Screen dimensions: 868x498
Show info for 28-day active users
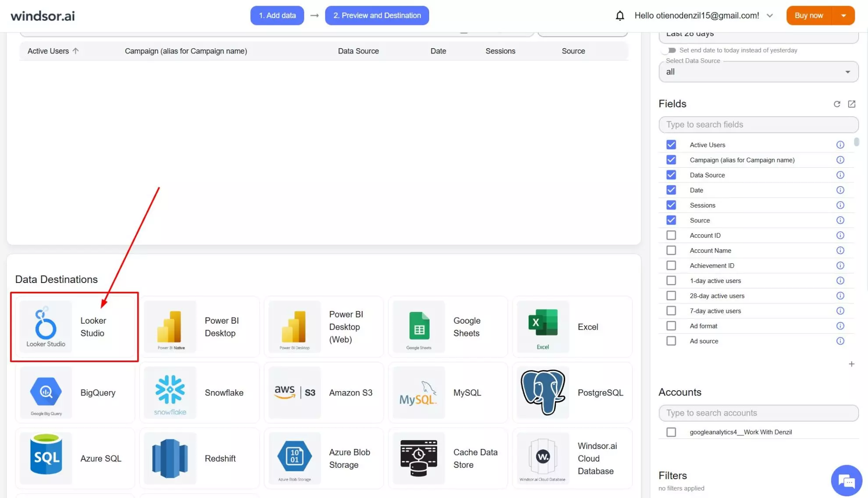pyautogui.click(x=840, y=296)
